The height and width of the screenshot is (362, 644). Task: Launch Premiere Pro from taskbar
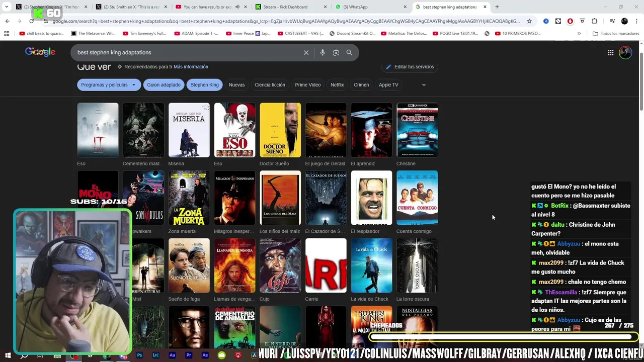189,355
